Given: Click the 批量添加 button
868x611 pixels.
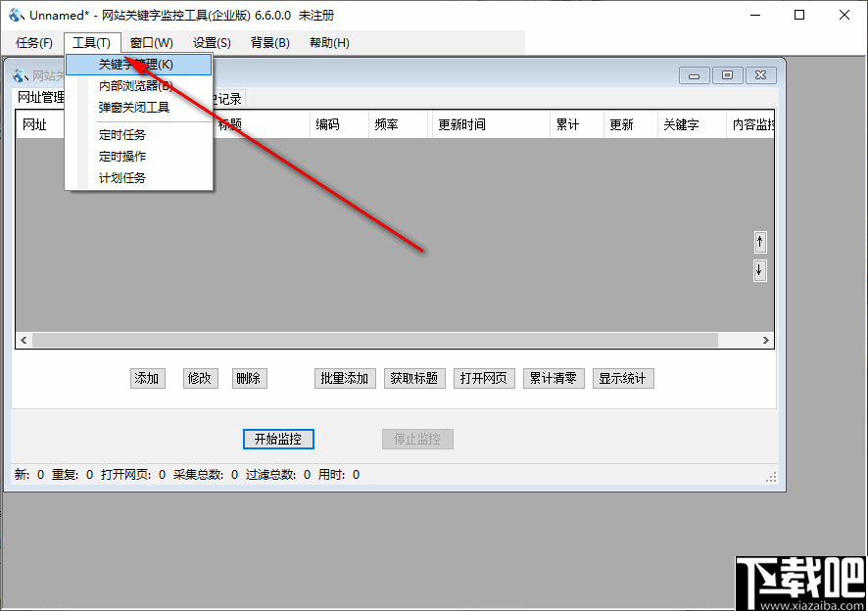Looking at the screenshot, I should coord(344,378).
